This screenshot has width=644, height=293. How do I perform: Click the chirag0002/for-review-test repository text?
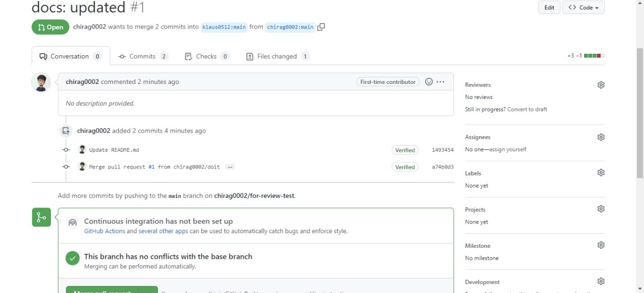(254, 196)
